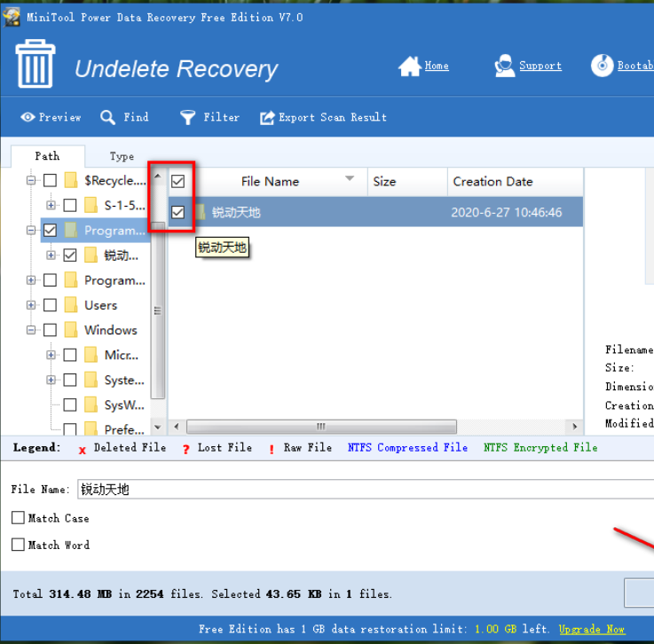Uncheck the selected Program... folder checkbox
Viewport: 654px width, 644px height.
(50, 230)
